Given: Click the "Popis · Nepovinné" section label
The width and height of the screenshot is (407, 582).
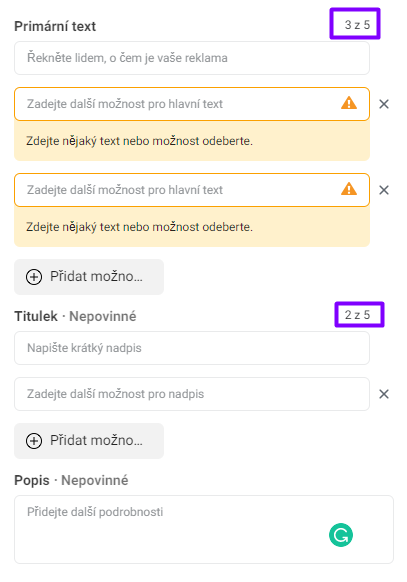Looking at the screenshot, I should pyautogui.click(x=71, y=480).
